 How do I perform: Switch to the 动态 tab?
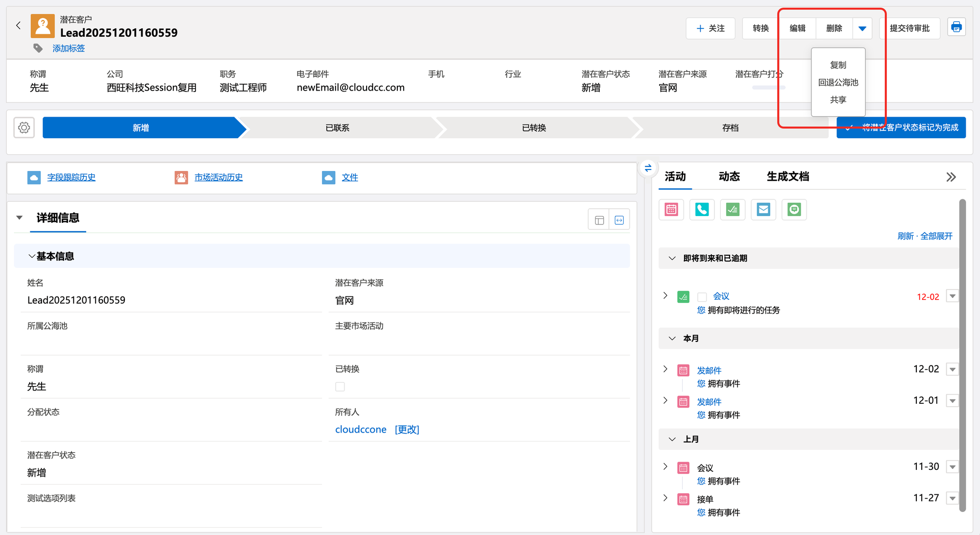tap(729, 176)
